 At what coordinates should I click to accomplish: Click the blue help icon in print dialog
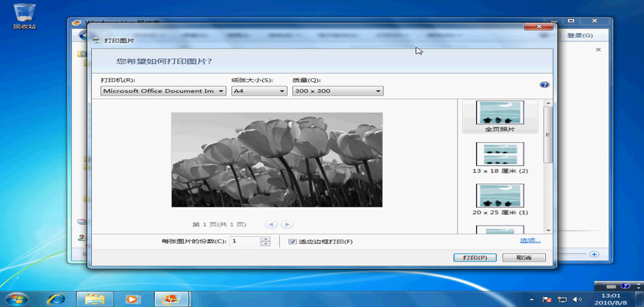544,85
